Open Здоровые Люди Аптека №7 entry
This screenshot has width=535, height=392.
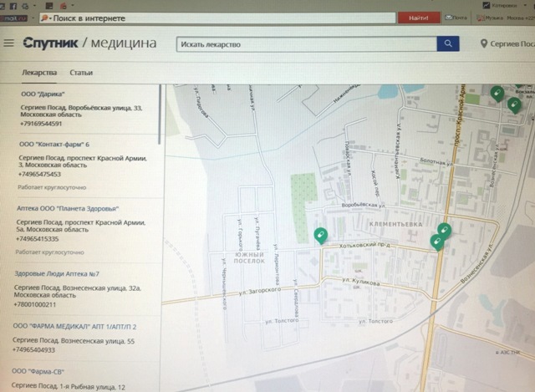[57, 273]
